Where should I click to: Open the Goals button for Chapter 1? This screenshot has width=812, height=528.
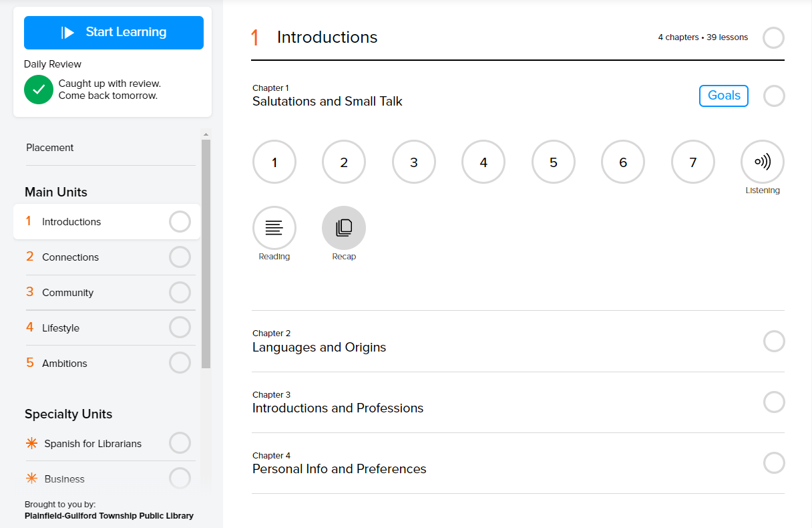point(724,96)
